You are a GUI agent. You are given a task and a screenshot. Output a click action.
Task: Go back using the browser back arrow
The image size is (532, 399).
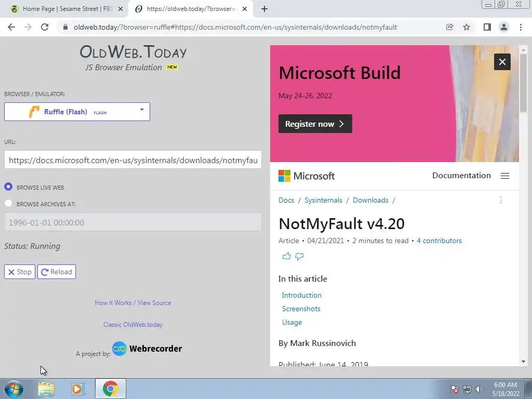pos(11,27)
